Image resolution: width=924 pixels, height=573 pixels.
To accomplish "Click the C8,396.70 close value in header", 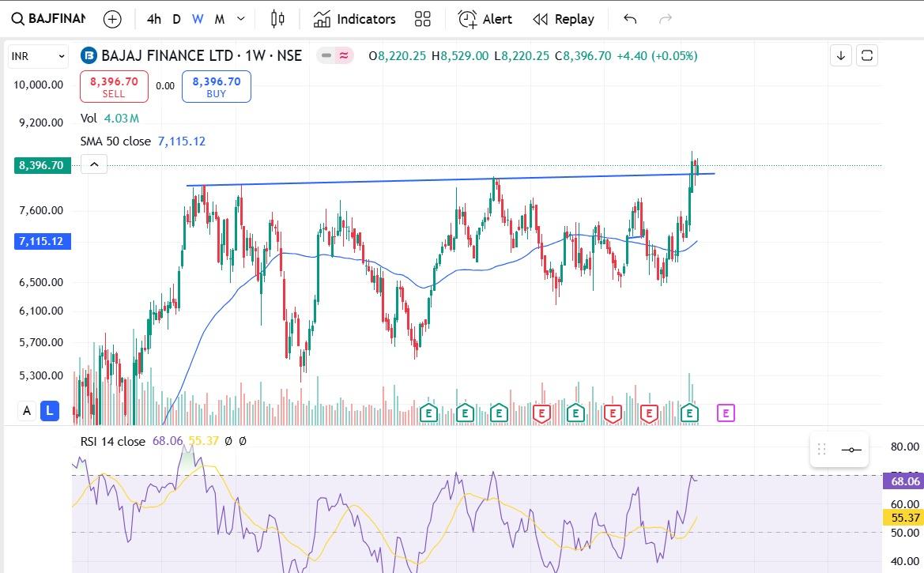I will [x=583, y=56].
